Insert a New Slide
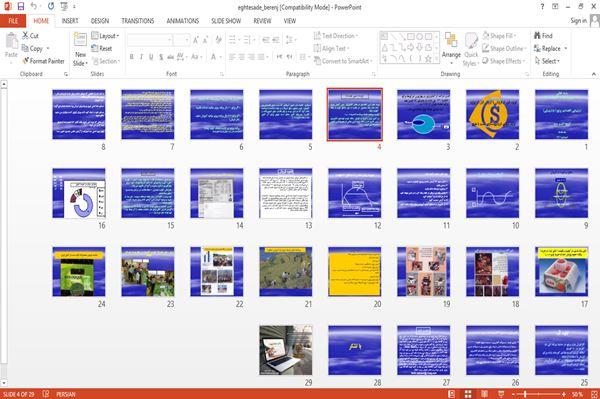This screenshot has width=600, height=399. 80,49
